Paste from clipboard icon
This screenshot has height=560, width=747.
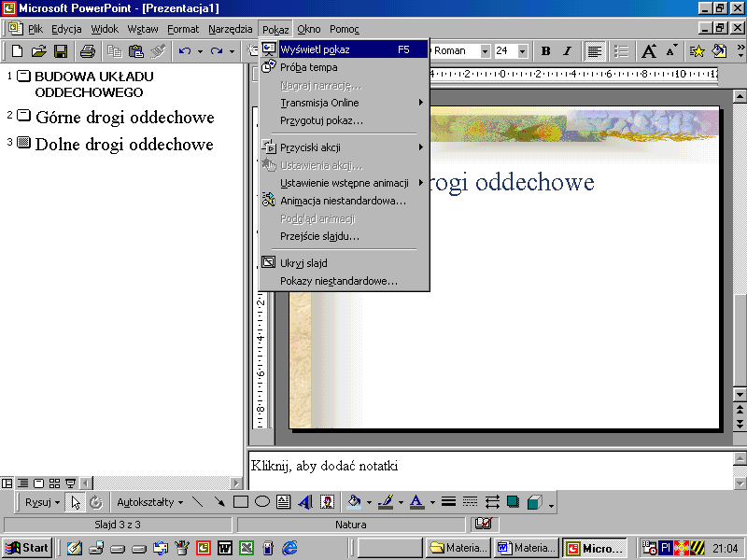tap(136, 51)
